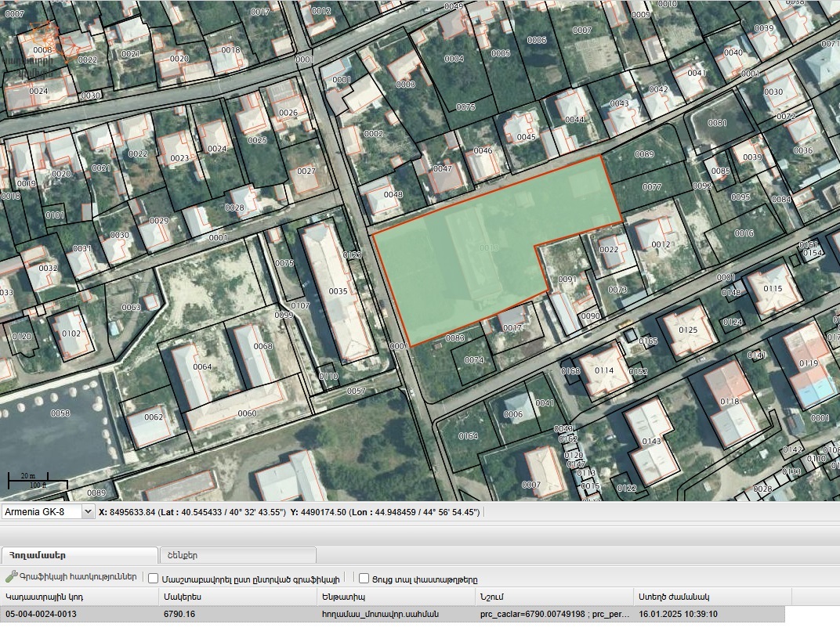Select parcel labeled 0102
Image resolution: width=840 pixels, height=635 pixels.
pyautogui.click(x=71, y=334)
